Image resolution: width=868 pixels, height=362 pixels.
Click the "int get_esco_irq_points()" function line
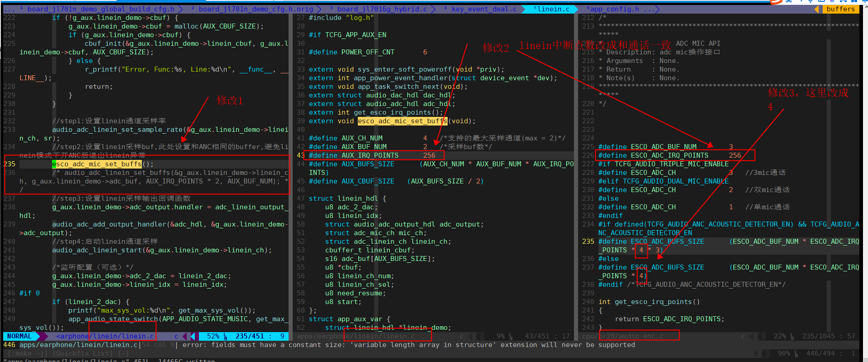[x=649, y=302]
